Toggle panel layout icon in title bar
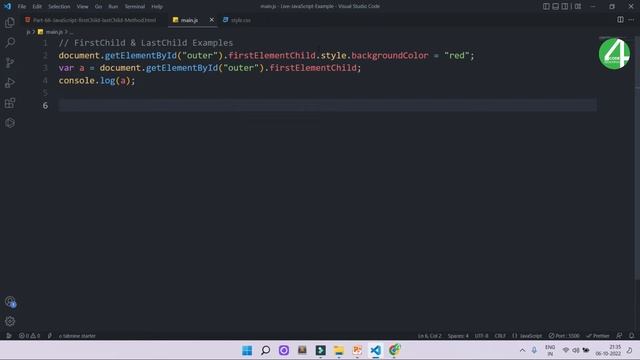This screenshot has height=360, width=640. tap(556, 6)
